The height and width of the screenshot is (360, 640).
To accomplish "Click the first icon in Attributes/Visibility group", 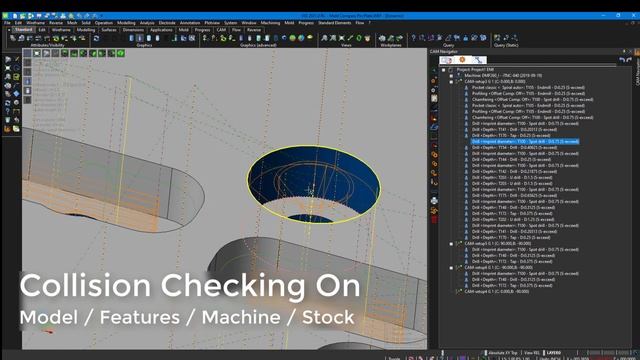I will (13, 38).
